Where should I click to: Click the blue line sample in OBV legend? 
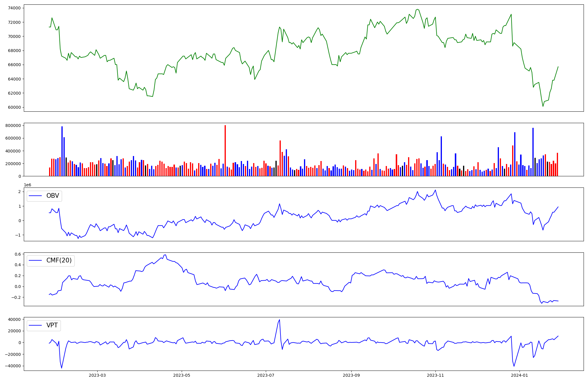coord(36,196)
